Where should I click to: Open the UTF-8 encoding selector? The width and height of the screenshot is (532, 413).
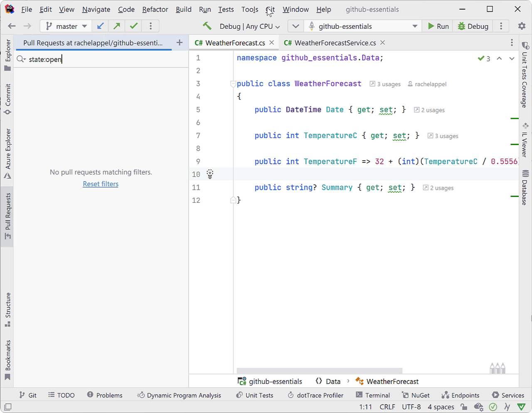click(411, 407)
